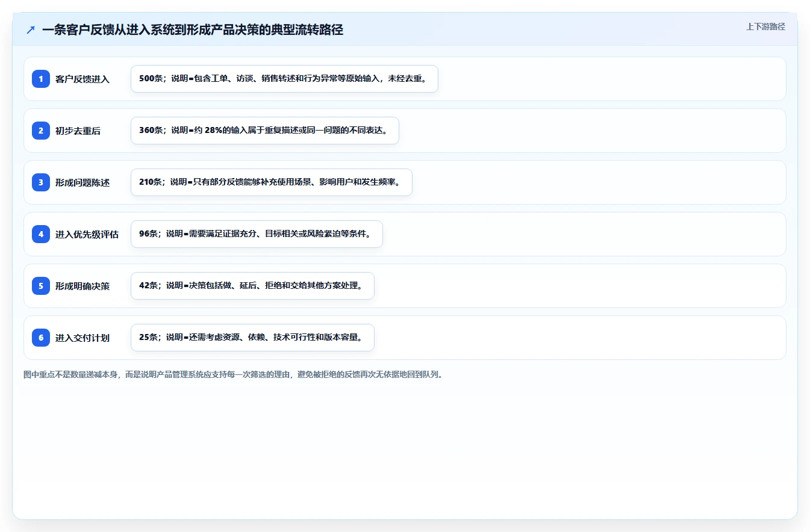Viewport: 810px width, 532px height.
Task: Click the step 5 number badge
Action: click(41, 286)
